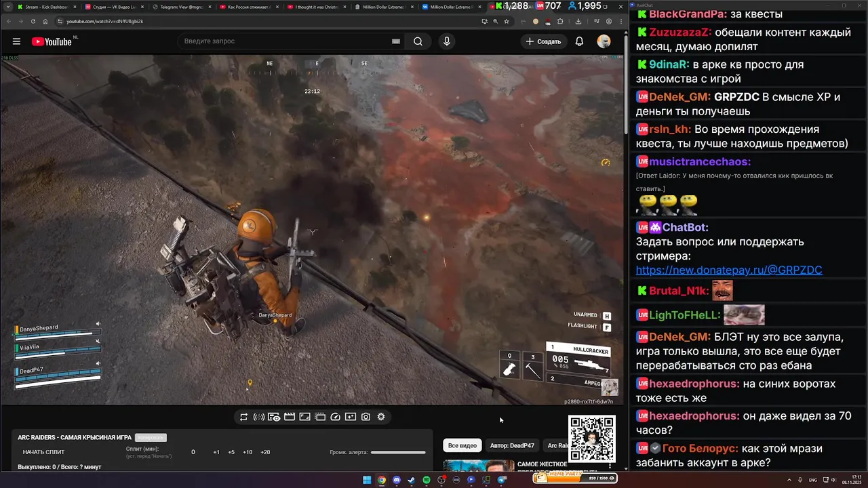Take a screenshot with the camera icon

point(366,417)
